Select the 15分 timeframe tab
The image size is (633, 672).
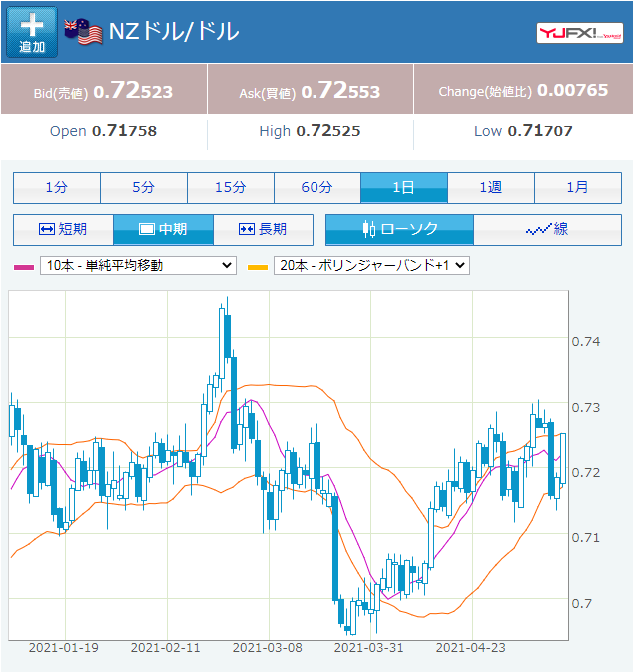[231, 188]
